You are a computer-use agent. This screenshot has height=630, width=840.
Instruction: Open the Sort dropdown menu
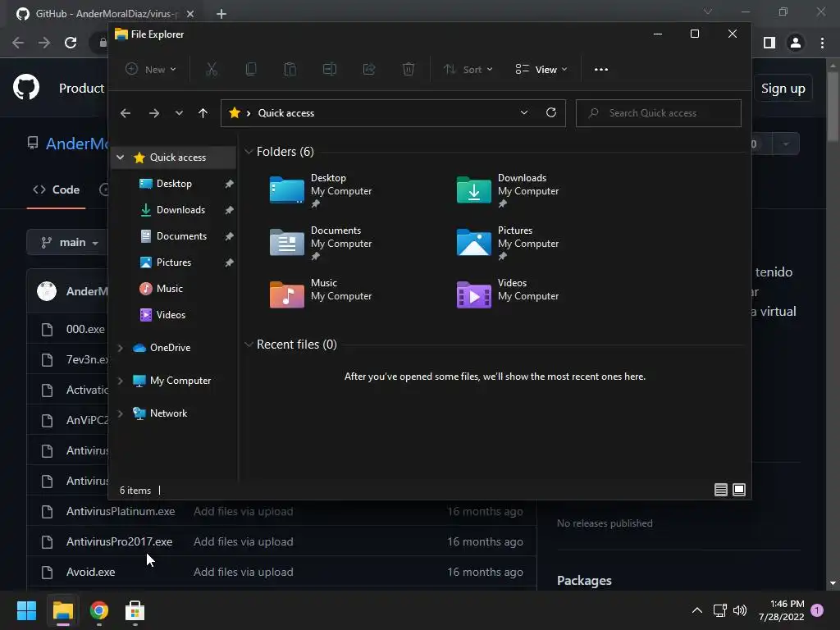click(x=468, y=69)
